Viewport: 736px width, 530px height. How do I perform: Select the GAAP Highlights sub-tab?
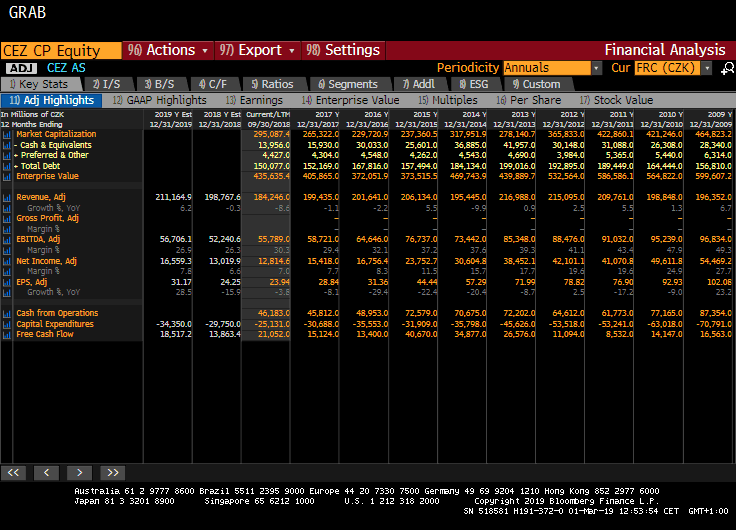[x=160, y=100]
